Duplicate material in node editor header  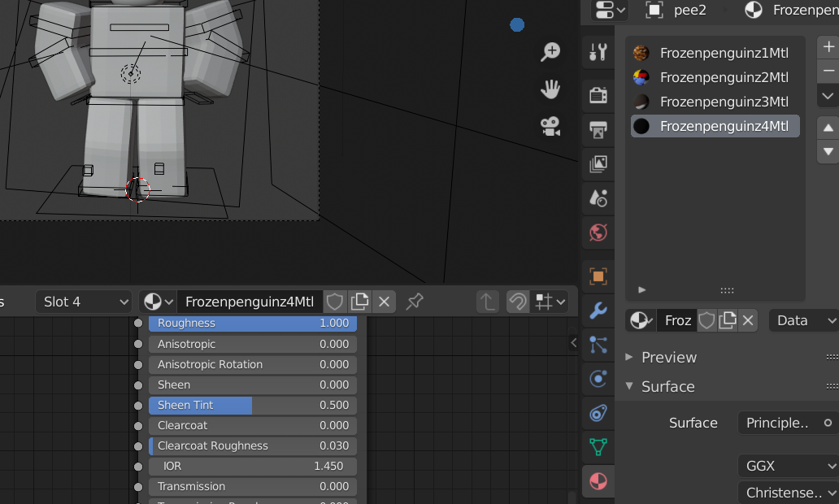point(359,302)
